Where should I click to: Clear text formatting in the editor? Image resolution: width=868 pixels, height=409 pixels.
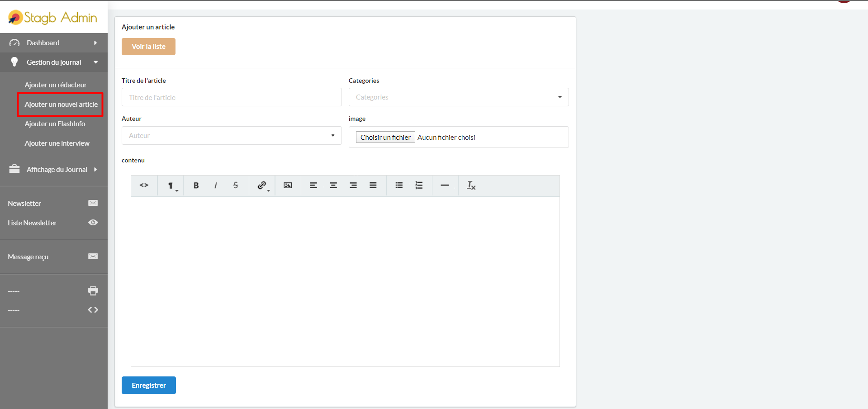coord(471,185)
